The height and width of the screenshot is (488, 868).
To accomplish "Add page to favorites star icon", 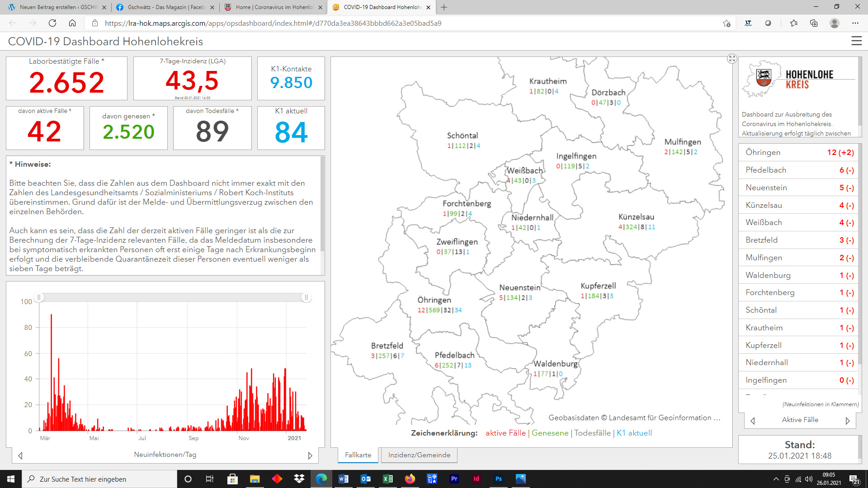I will (726, 23).
